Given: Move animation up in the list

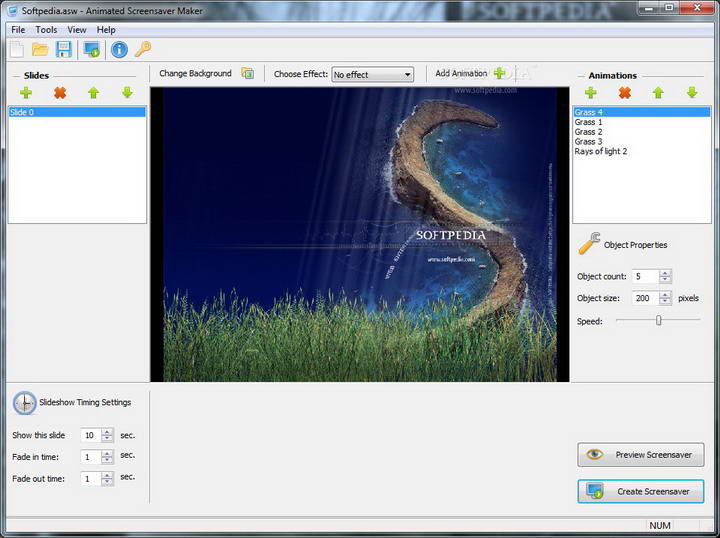Looking at the screenshot, I should pyautogui.click(x=658, y=93).
